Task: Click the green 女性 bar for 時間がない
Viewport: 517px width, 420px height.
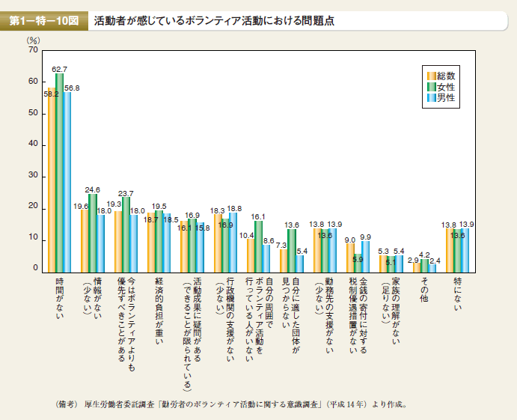Action: (59, 173)
